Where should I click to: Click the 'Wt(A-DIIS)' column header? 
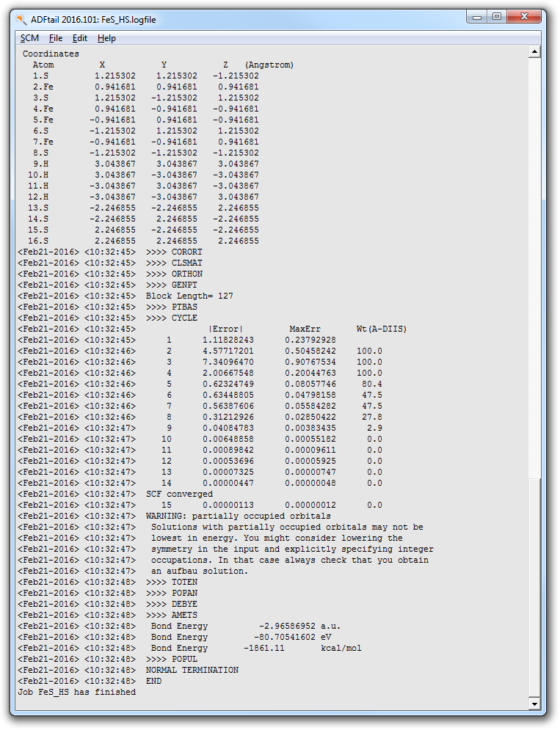pyautogui.click(x=381, y=329)
